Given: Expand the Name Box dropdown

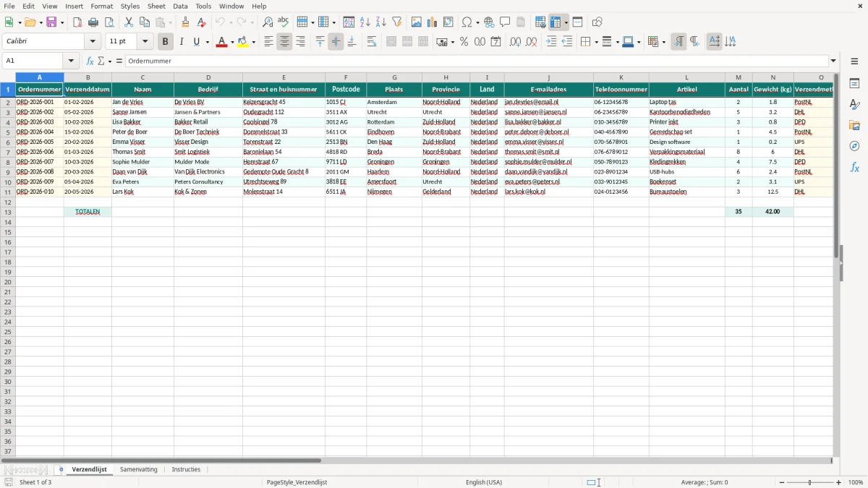Looking at the screenshot, I should [x=71, y=61].
